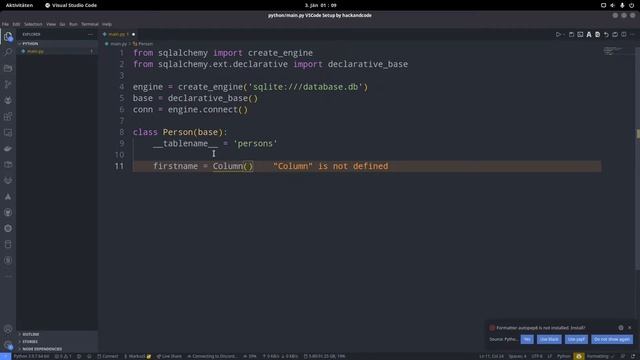Click Yes to install autopep8

pyautogui.click(x=527, y=339)
